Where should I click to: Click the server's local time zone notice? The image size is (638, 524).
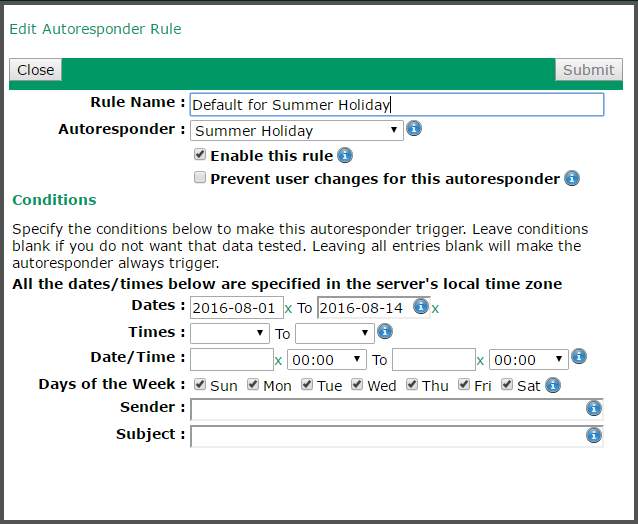(287, 284)
